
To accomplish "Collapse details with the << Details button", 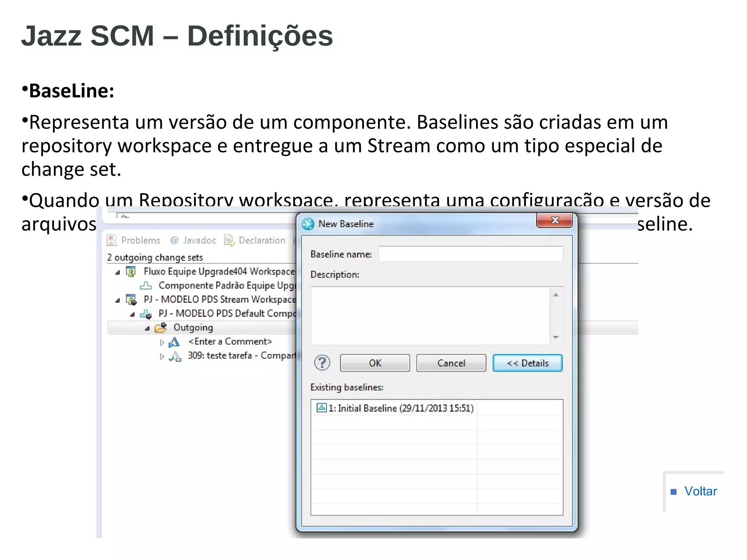I will (527, 363).
